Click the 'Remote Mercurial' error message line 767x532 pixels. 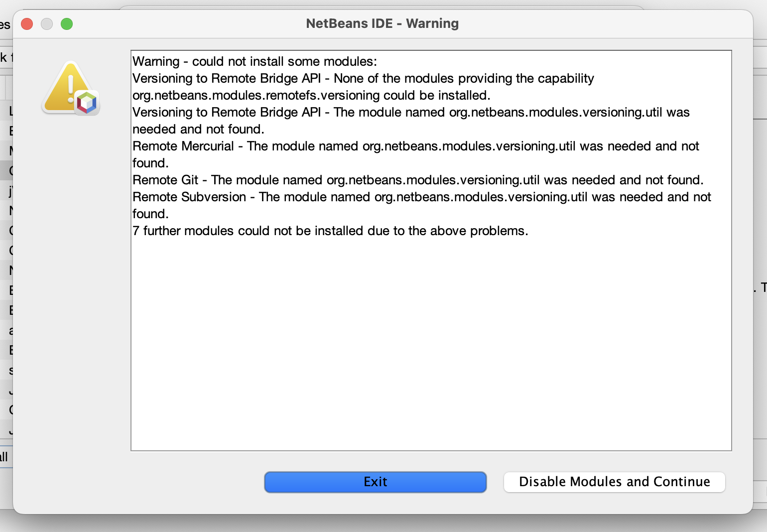coord(416,154)
